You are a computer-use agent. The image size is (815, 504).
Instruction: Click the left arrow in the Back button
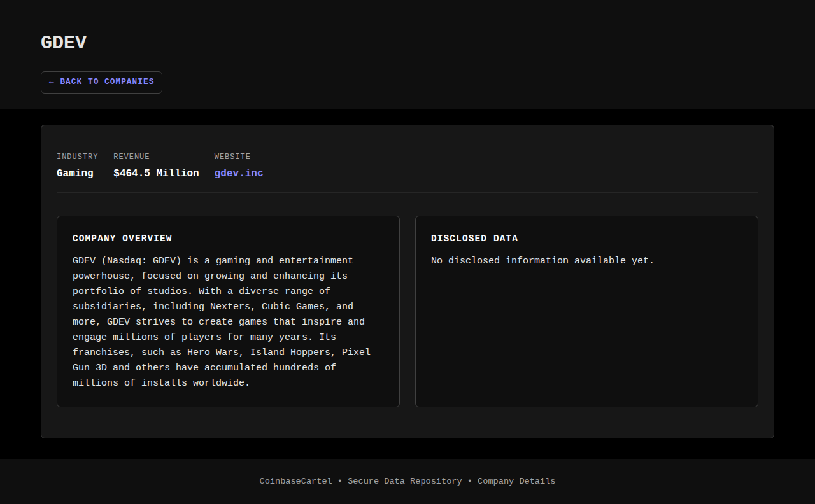tap(52, 82)
